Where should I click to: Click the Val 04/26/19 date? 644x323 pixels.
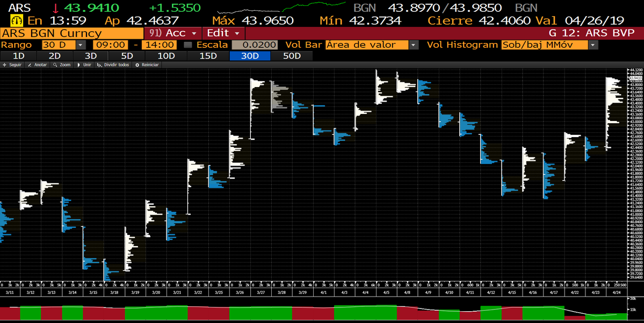pos(595,20)
